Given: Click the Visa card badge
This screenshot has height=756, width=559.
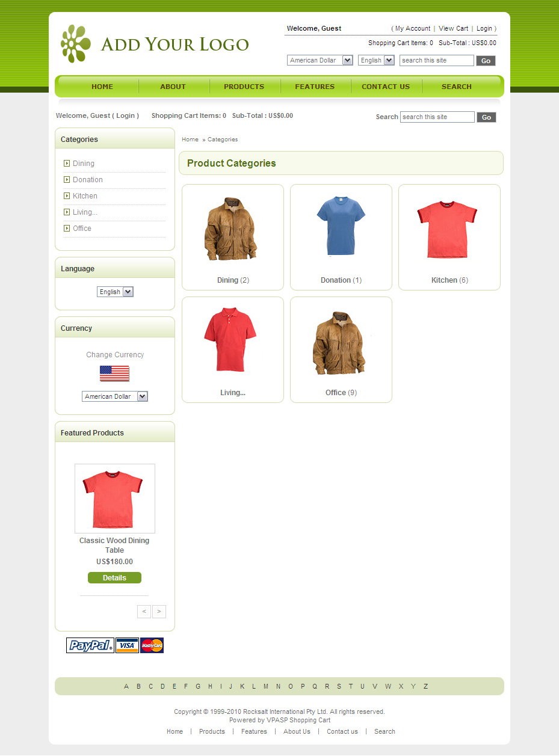Looking at the screenshot, I should click(127, 645).
